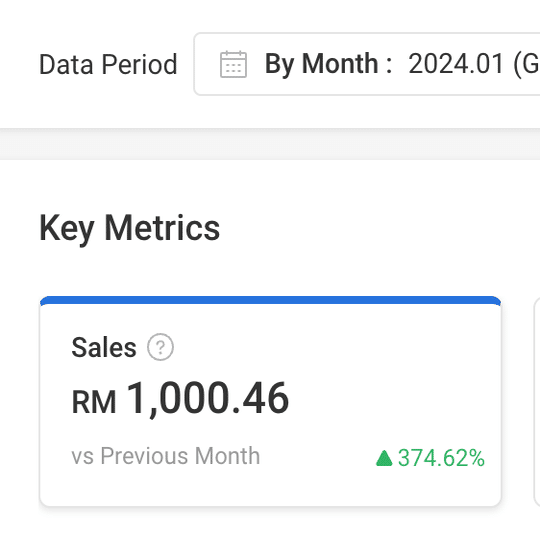Click the '(G' timezone text in date picker

(526, 64)
